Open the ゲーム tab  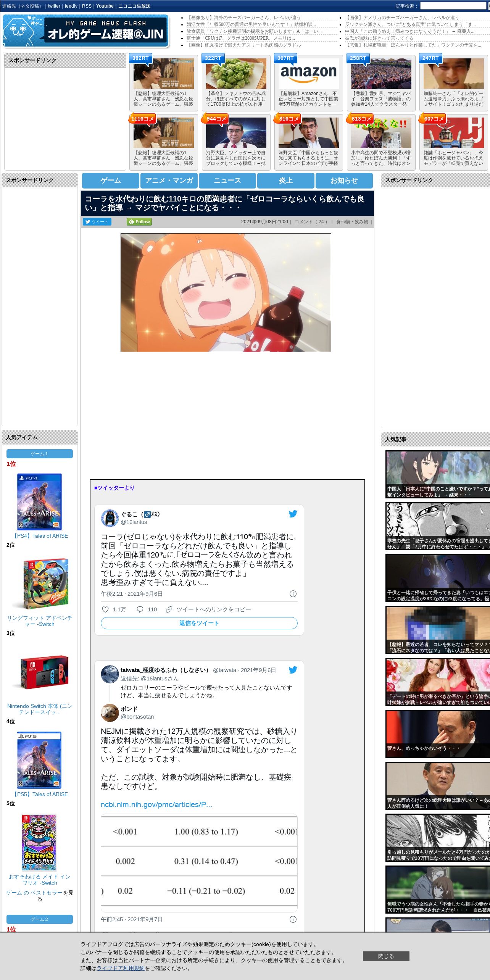[x=111, y=181]
